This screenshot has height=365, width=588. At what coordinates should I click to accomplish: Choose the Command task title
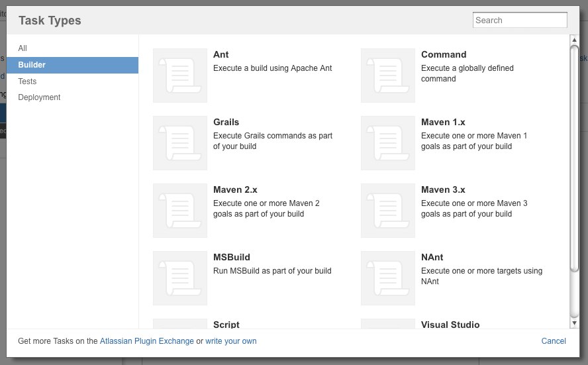click(444, 55)
